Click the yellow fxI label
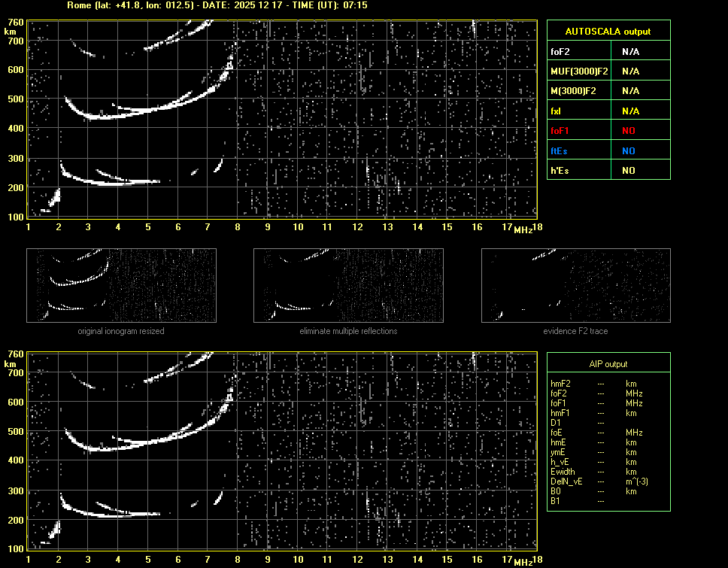Viewport: 728px width, 568px height. (556, 111)
